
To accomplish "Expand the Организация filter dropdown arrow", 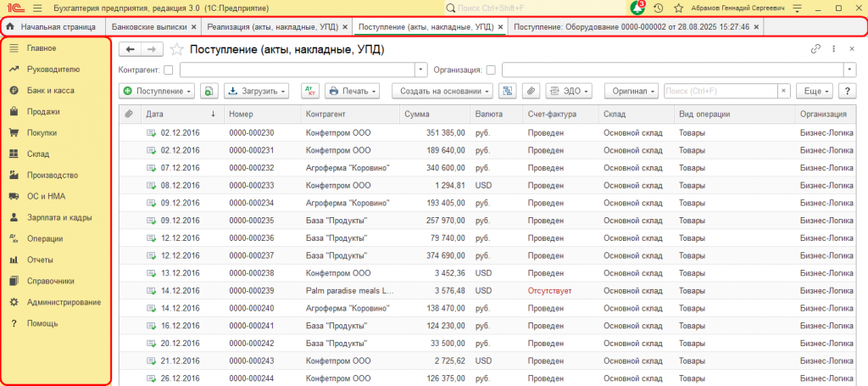I will tap(850, 70).
